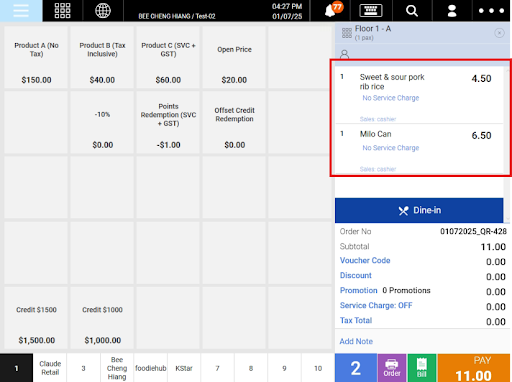The width and height of the screenshot is (512, 382).
Task: Click the Floor 1 - A table title
Action: (373, 29)
